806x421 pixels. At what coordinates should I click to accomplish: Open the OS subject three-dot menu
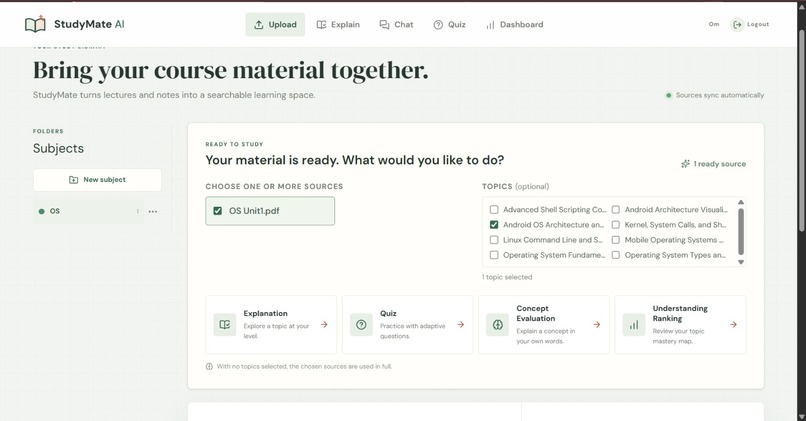point(153,211)
